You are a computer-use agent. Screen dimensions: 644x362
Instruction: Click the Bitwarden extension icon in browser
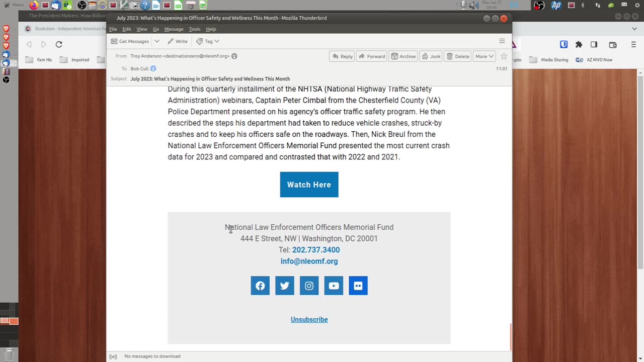[563, 45]
